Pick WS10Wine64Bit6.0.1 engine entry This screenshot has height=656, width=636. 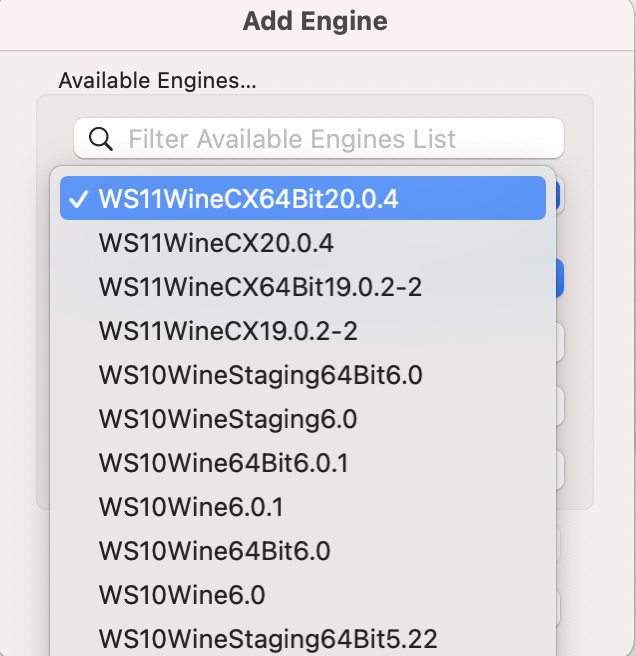(x=303, y=463)
